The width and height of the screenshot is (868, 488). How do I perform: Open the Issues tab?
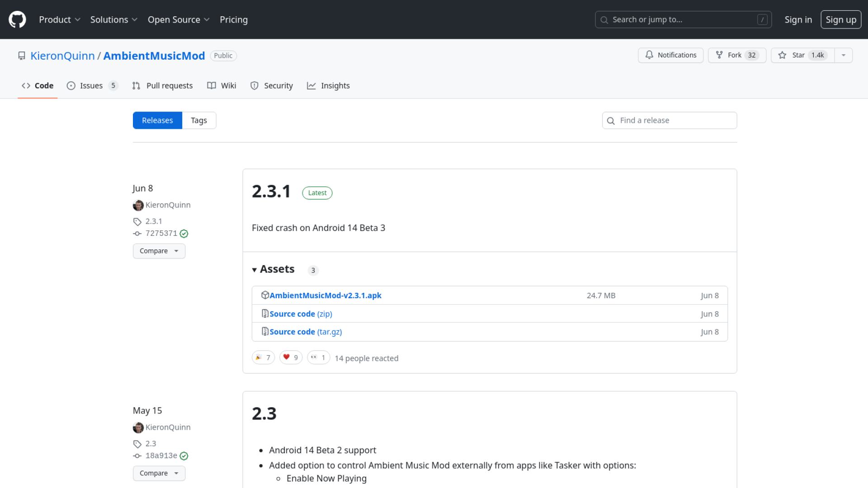pyautogui.click(x=92, y=85)
